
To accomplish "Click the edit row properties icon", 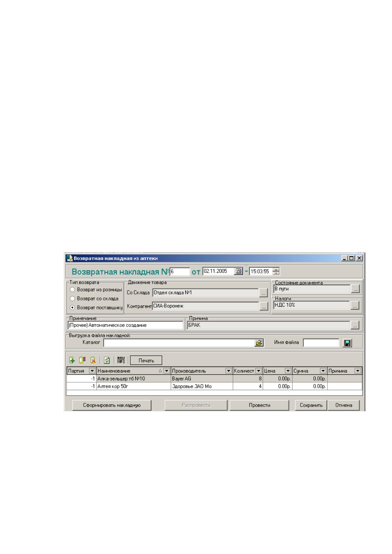I will click(x=82, y=360).
